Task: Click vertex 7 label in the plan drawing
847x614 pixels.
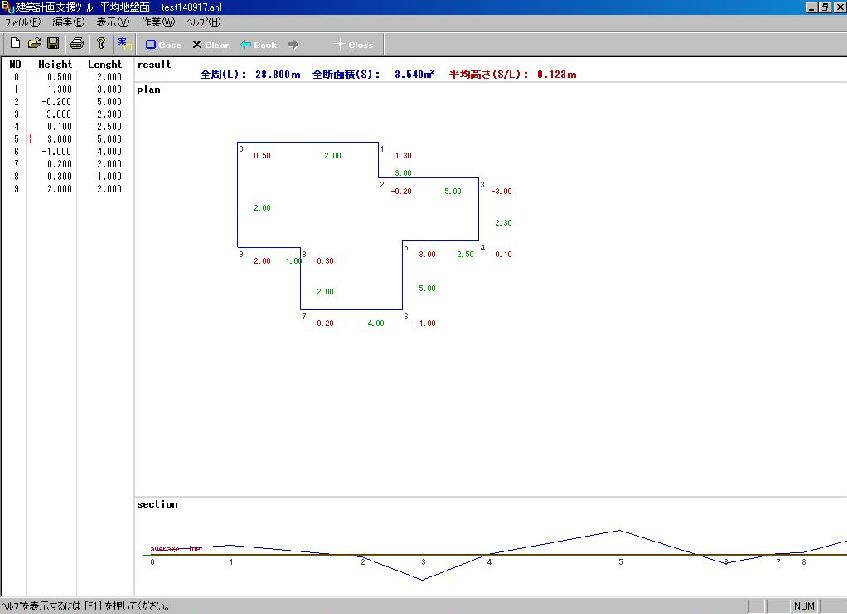Action: (304, 316)
